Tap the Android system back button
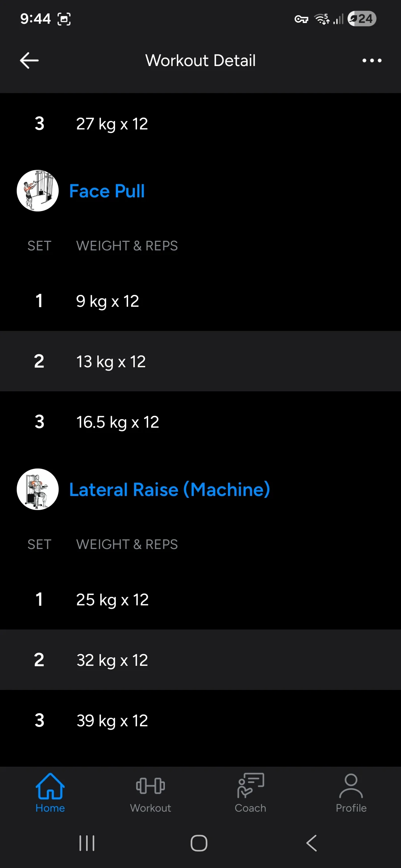The width and height of the screenshot is (401, 868). pos(312,843)
